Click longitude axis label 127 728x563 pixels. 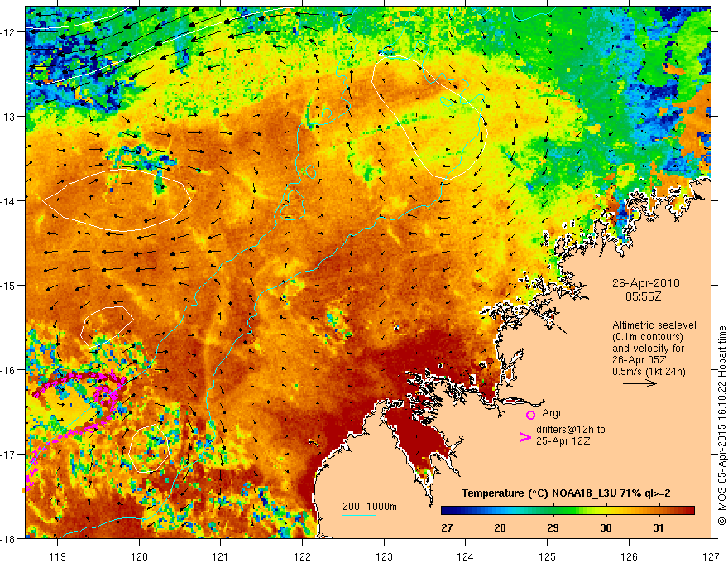click(711, 556)
